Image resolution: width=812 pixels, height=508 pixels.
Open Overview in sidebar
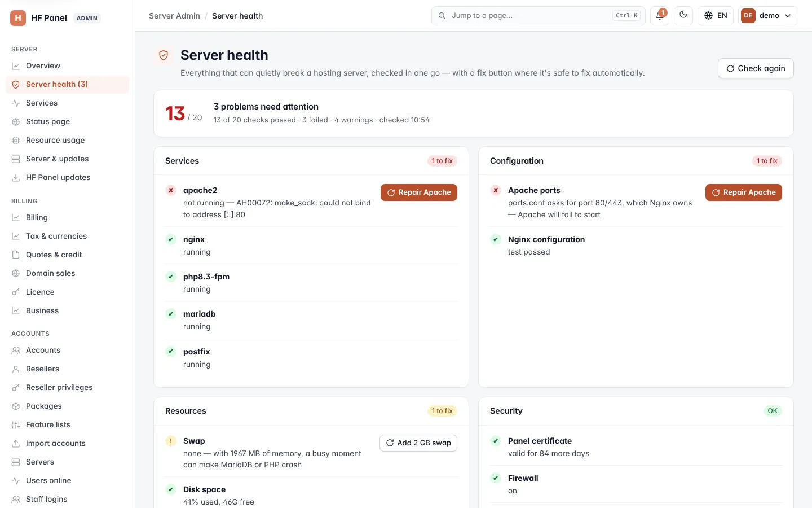(67, 65)
